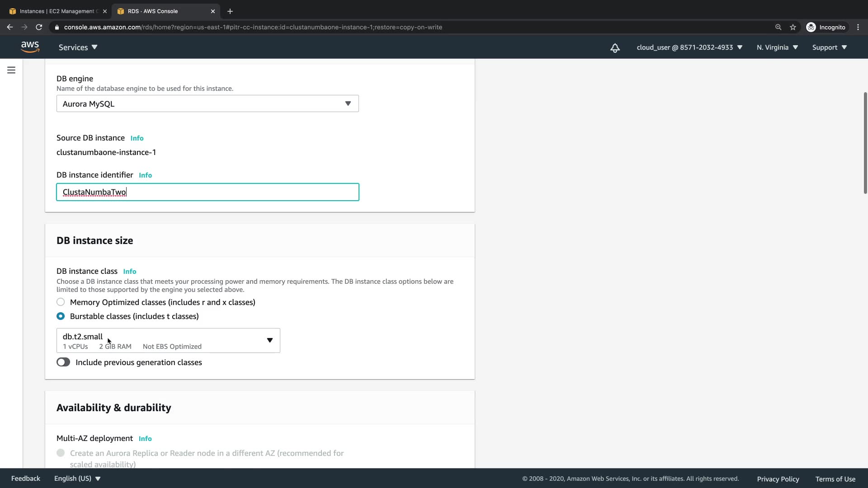Click the zoom magnifier icon in address bar

point(778,27)
